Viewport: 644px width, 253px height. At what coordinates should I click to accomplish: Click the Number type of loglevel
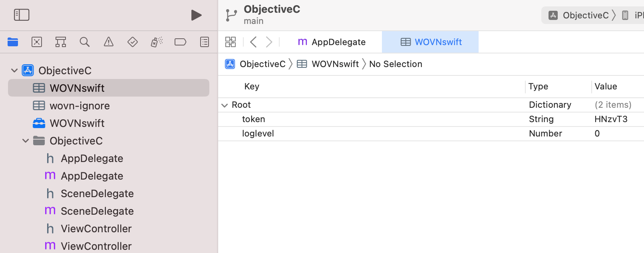click(545, 134)
